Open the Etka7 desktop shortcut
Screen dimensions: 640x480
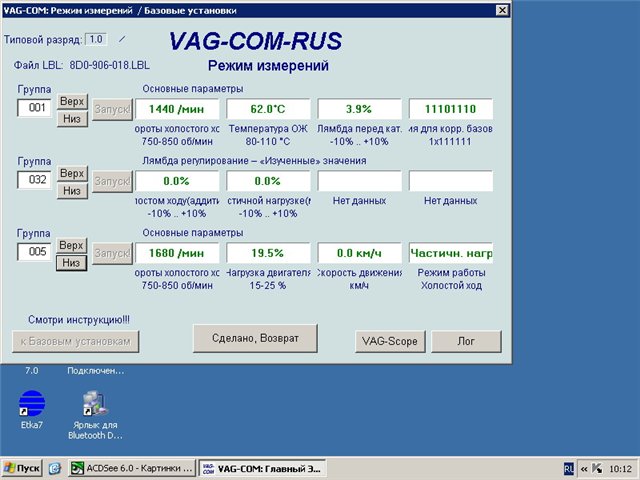click(31, 409)
